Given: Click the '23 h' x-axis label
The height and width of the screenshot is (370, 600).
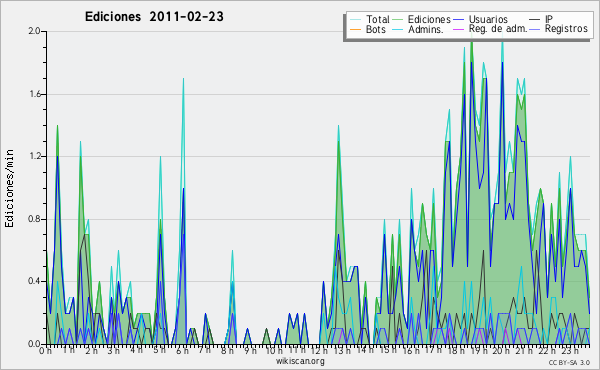Looking at the screenshot, I should click(x=570, y=351).
